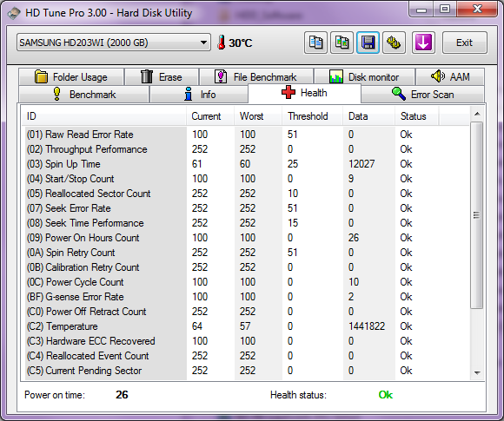The height and width of the screenshot is (421, 504).
Task: Click the Status column header
Action: click(417, 116)
